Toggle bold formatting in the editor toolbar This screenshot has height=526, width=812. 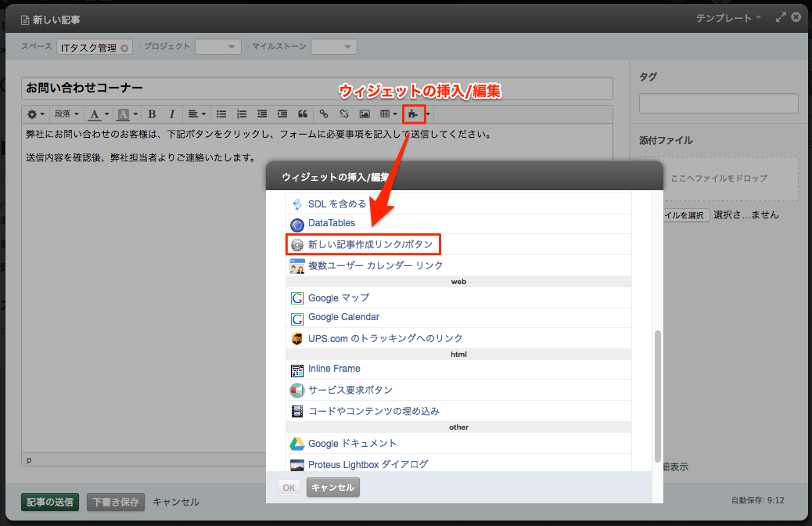pos(152,114)
